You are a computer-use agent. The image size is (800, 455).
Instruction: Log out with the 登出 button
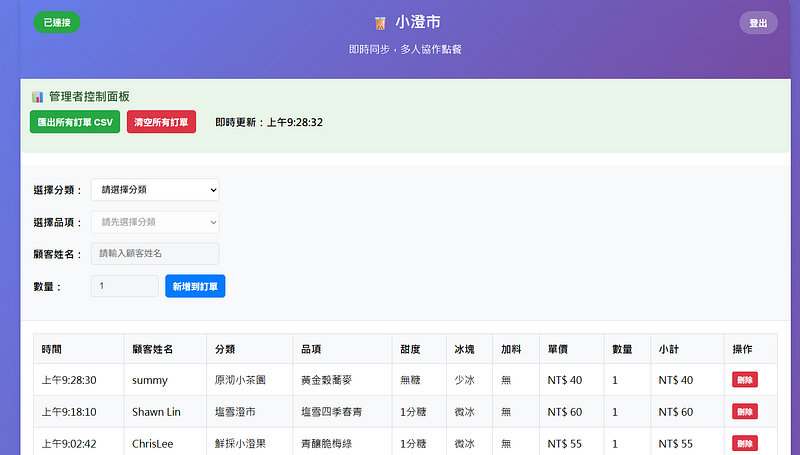click(758, 23)
